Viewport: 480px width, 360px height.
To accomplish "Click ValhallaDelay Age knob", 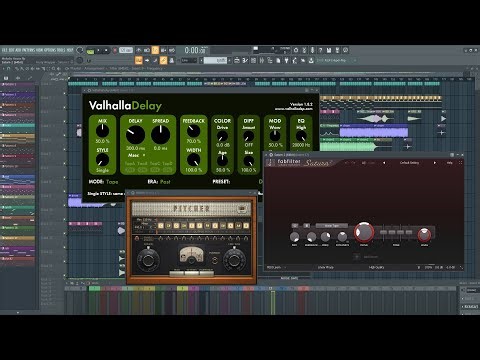I will coord(222,161).
